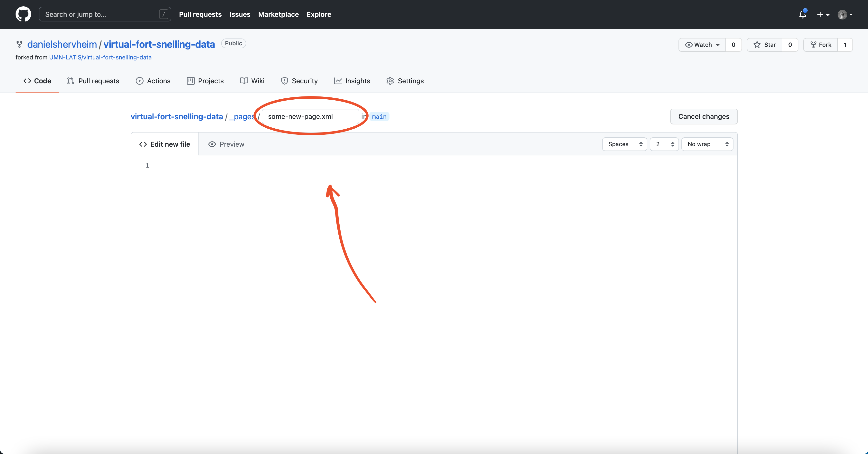
Task: Open the Watch dropdown
Action: tap(702, 45)
